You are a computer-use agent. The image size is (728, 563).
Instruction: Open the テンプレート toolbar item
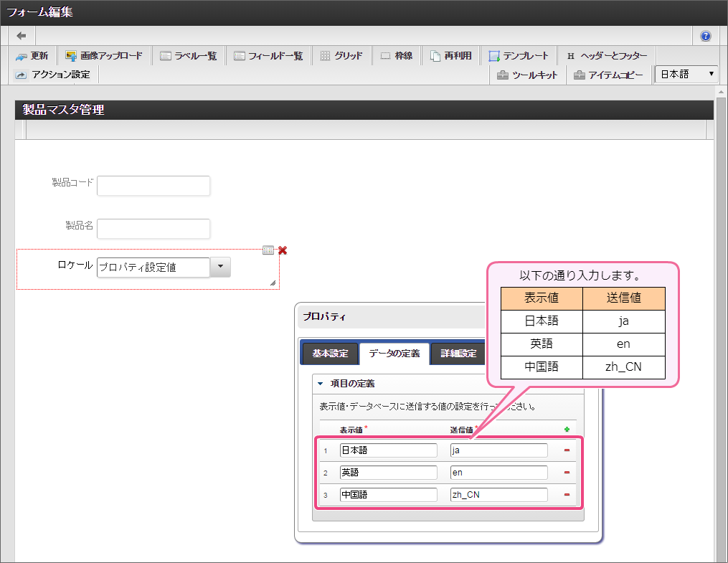pos(519,56)
